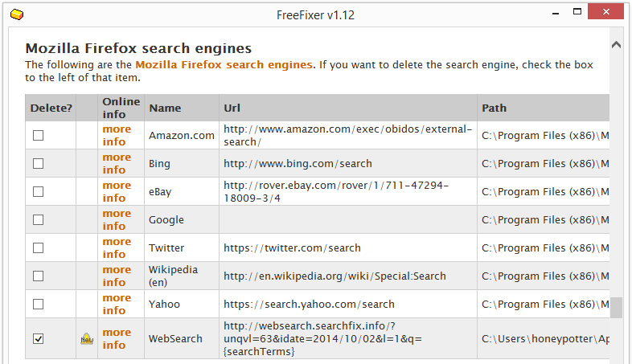The width and height of the screenshot is (632, 364).
Task: Check the Delete box for Bing
Action: pyautogui.click(x=39, y=163)
